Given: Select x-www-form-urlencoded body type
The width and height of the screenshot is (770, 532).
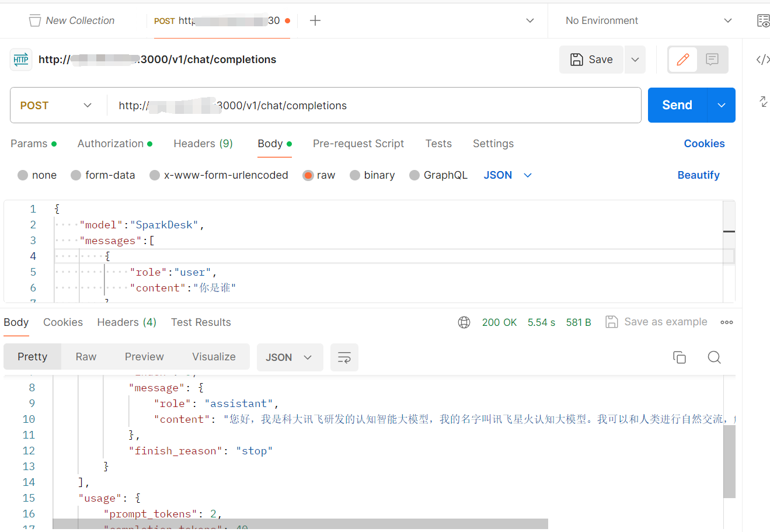Looking at the screenshot, I should pos(155,175).
